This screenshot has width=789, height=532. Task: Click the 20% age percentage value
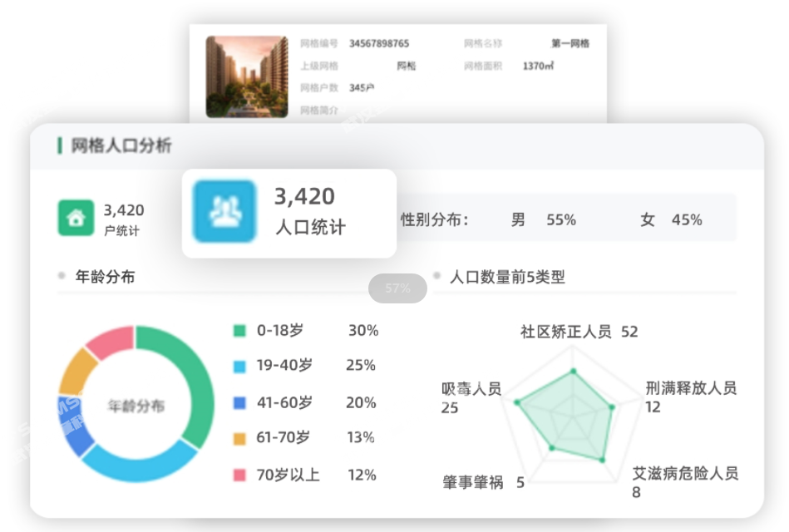361,402
